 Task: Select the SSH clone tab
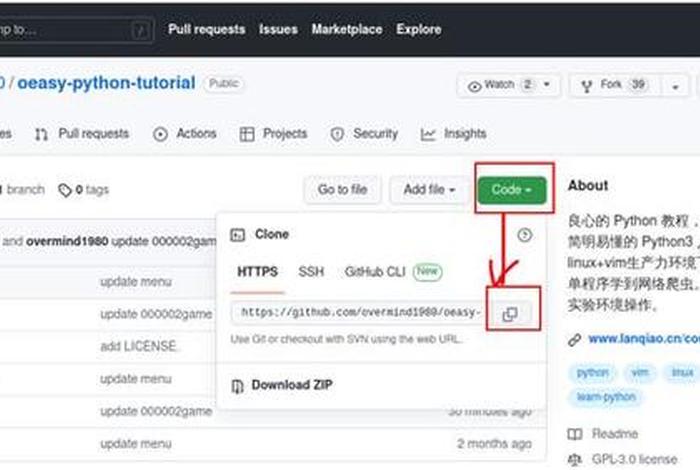pos(311,271)
